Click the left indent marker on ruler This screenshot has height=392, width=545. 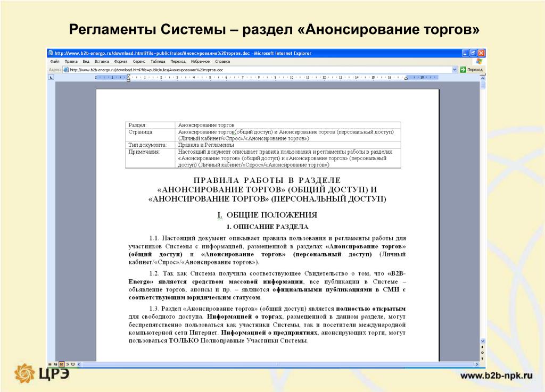click(x=128, y=78)
